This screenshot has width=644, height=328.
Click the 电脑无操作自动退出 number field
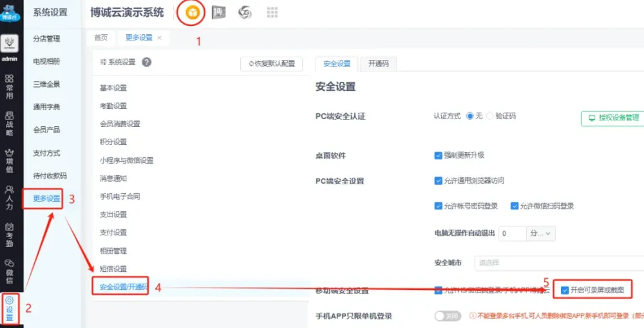(513, 233)
